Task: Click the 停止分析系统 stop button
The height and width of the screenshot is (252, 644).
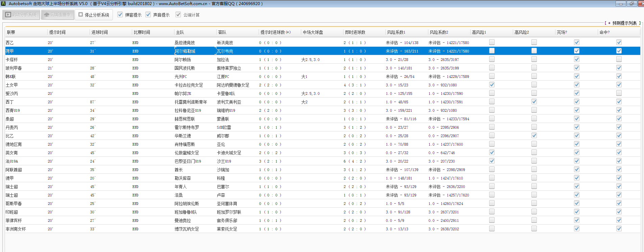Action: click(94, 15)
